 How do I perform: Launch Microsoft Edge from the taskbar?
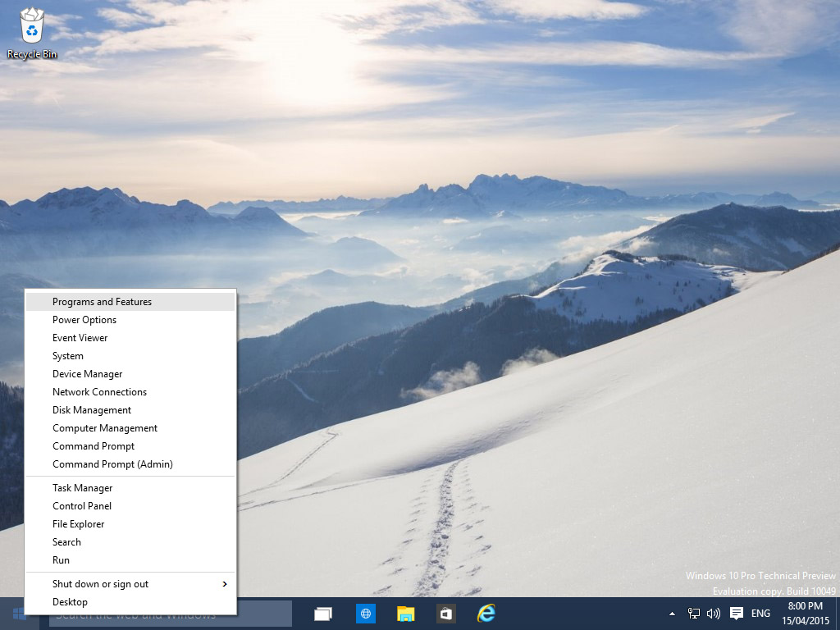click(x=364, y=613)
